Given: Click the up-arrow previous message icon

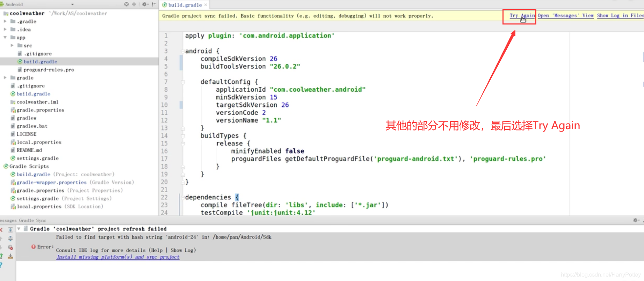Looking at the screenshot, I should pyautogui.click(x=1, y=239).
